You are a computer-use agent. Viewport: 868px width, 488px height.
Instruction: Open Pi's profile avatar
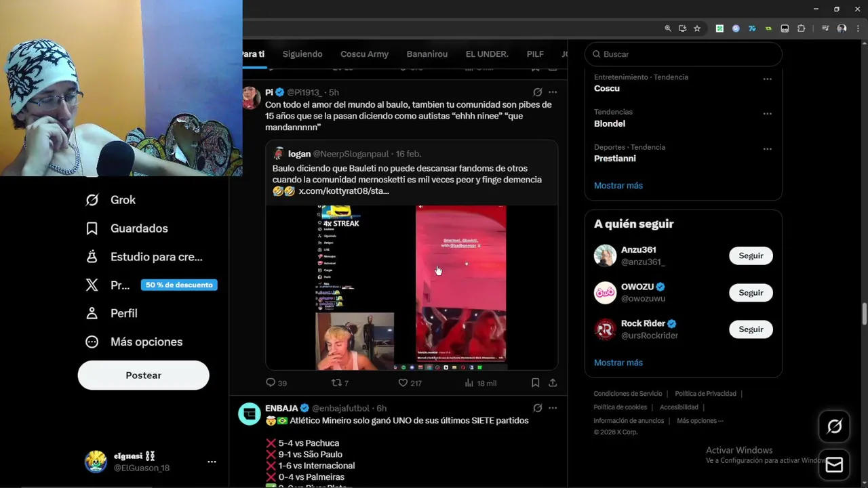click(252, 98)
